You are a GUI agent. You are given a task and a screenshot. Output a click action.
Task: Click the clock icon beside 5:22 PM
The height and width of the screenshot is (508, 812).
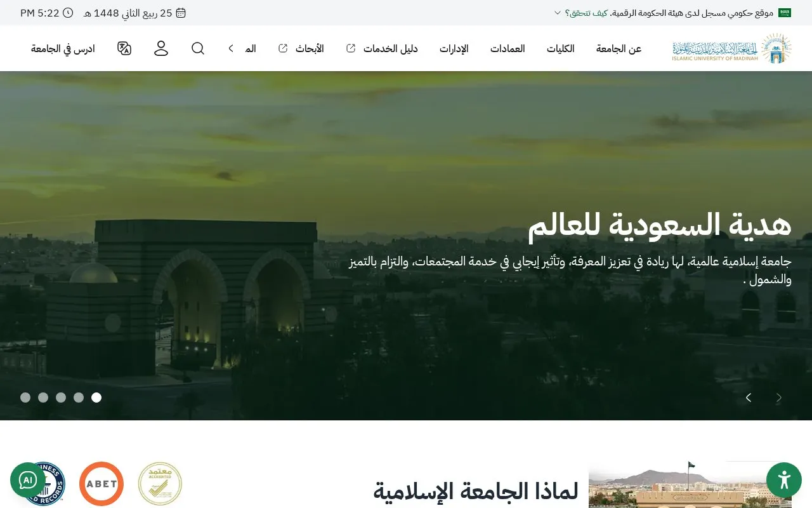tap(68, 13)
